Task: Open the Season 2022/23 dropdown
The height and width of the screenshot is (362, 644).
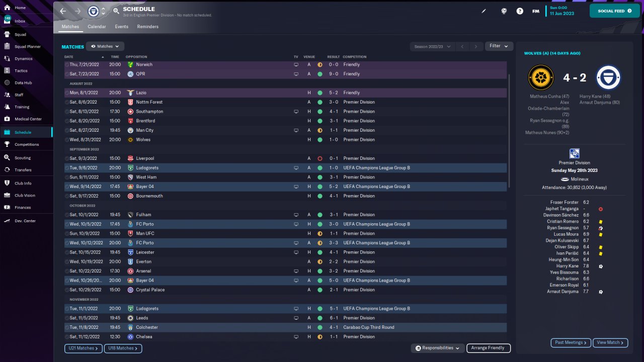Action: click(x=432, y=46)
